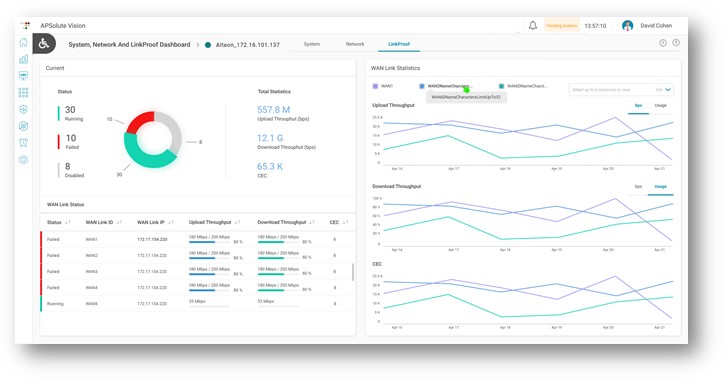Sort table by Status column arrows
This screenshot has height=380, width=724.
68,223
